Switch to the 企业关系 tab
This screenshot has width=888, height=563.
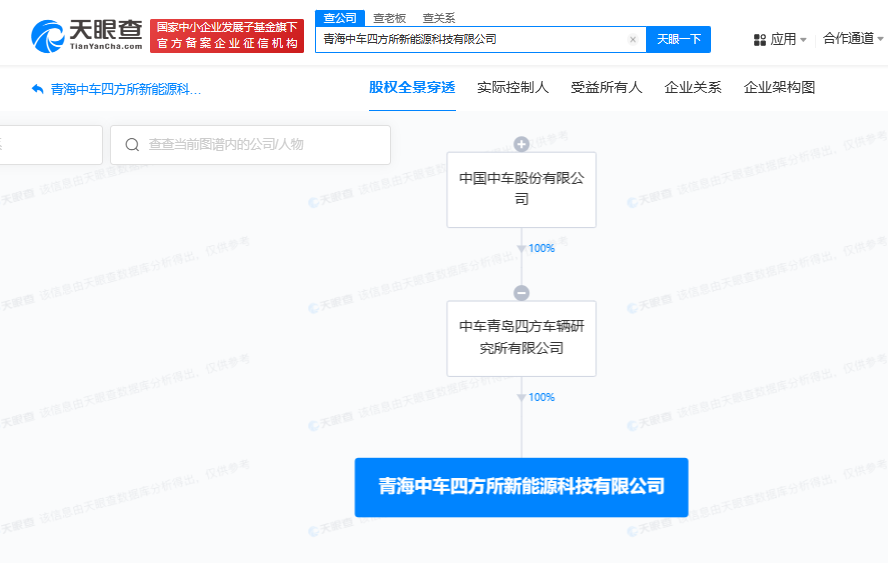(x=693, y=87)
